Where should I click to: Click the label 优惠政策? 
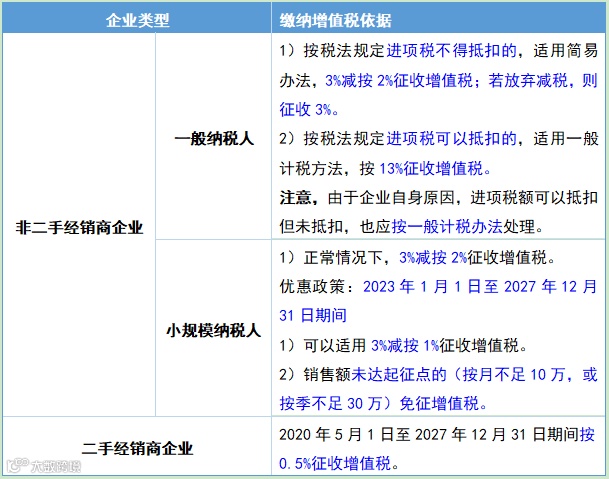click(312, 287)
